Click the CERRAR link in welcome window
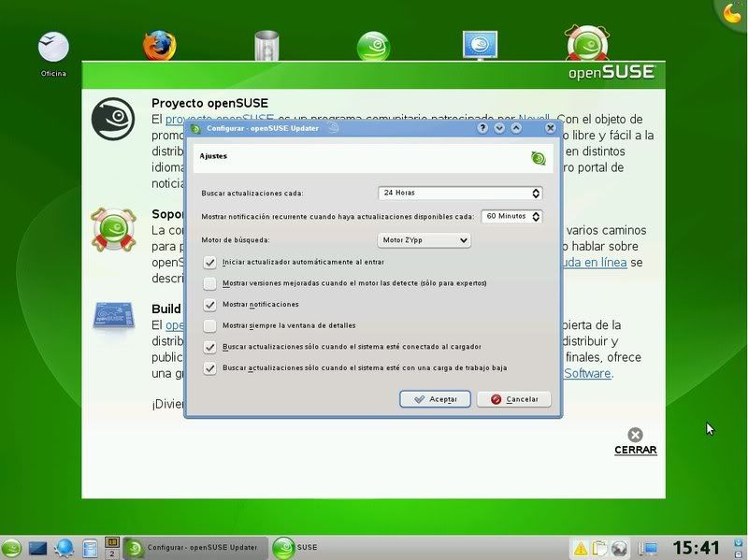748x560 pixels. pos(636,450)
